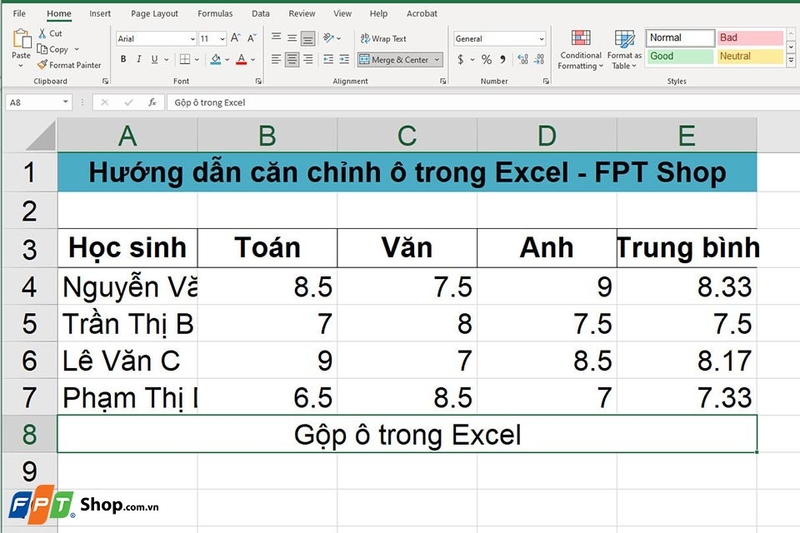The width and height of the screenshot is (800, 533).
Task: Click the Paste clipboard icon
Action: [21, 39]
